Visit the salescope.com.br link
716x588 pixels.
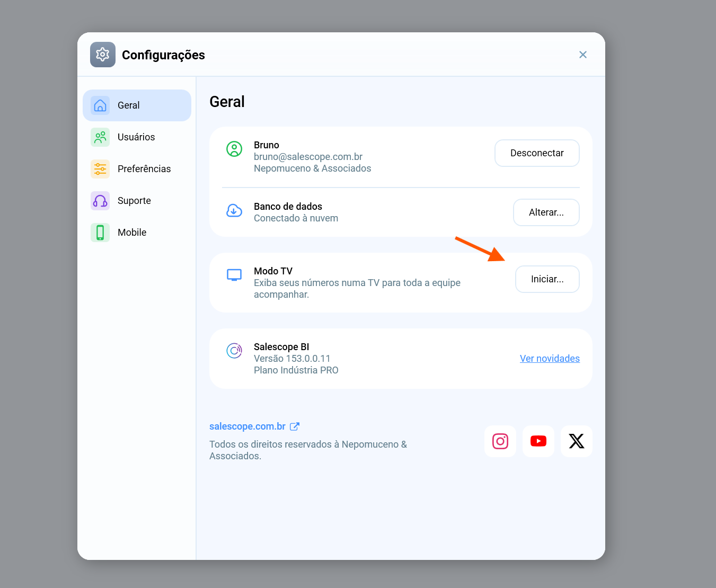click(x=247, y=426)
